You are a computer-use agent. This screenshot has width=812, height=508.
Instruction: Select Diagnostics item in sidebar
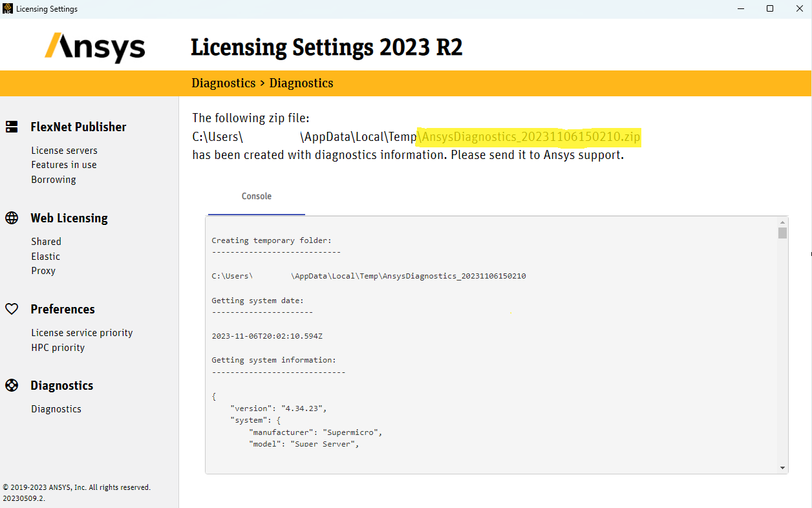click(x=56, y=409)
